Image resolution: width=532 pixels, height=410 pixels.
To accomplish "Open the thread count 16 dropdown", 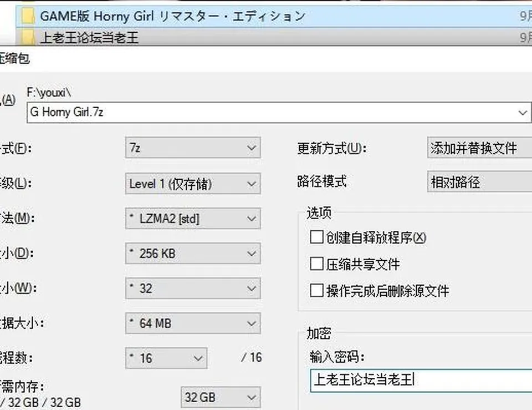I will 166,358.
